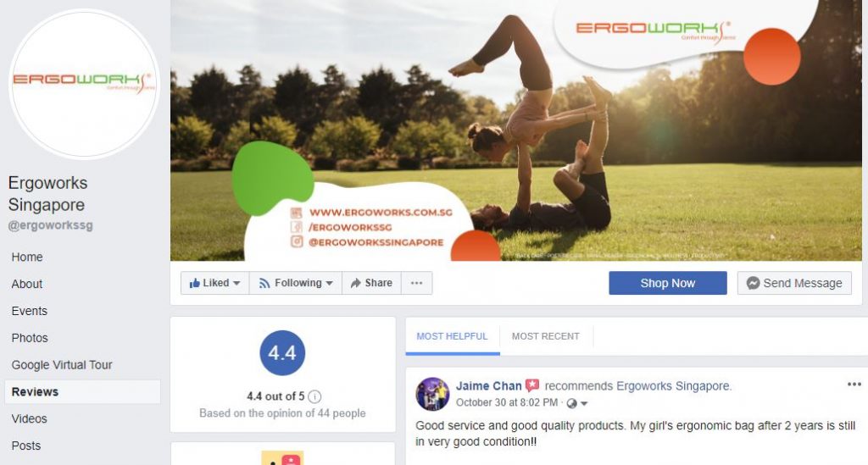Click the Ergoworks round profile picture
This screenshot has width=868, height=465.
click(x=84, y=84)
